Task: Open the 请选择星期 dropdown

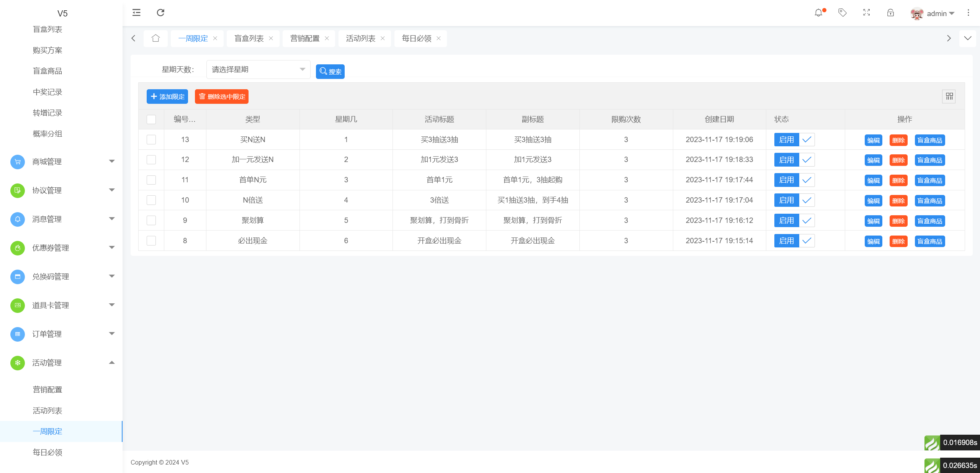Action: point(258,69)
